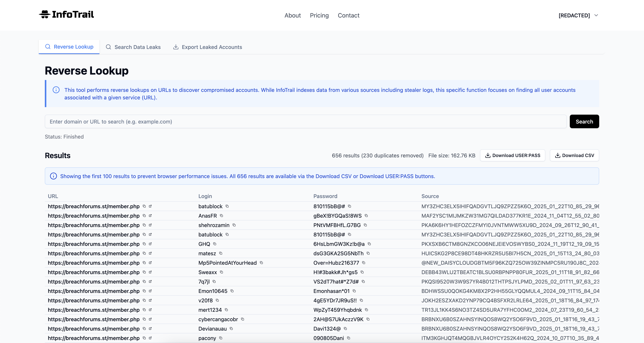Open the external link in the 7q7jl row
644x343 pixels.
tap(150, 281)
